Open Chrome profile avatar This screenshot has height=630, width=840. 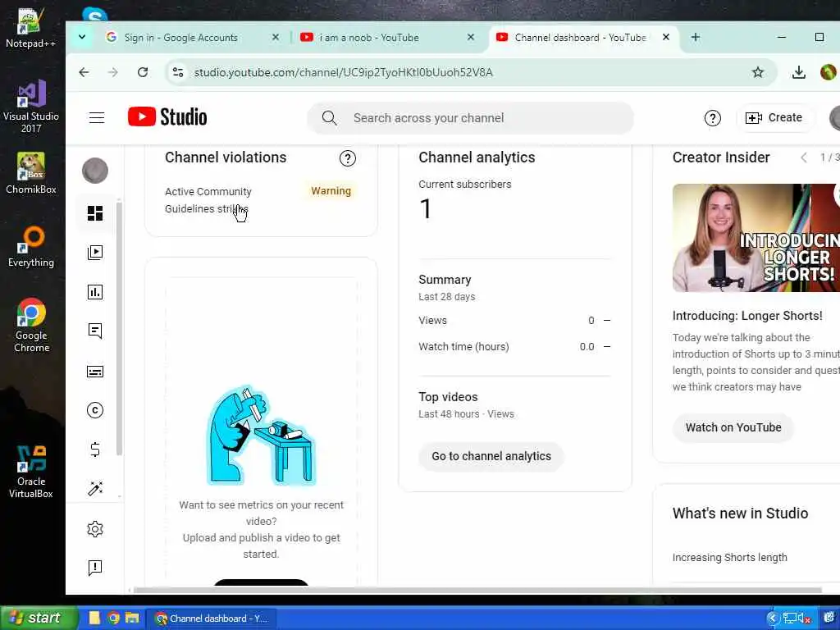pyautogui.click(x=829, y=72)
